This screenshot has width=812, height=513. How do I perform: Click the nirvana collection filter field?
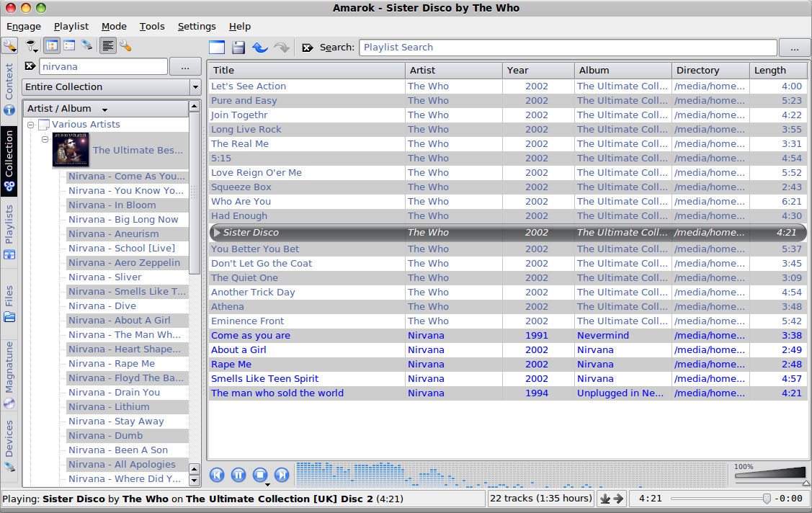[103, 66]
